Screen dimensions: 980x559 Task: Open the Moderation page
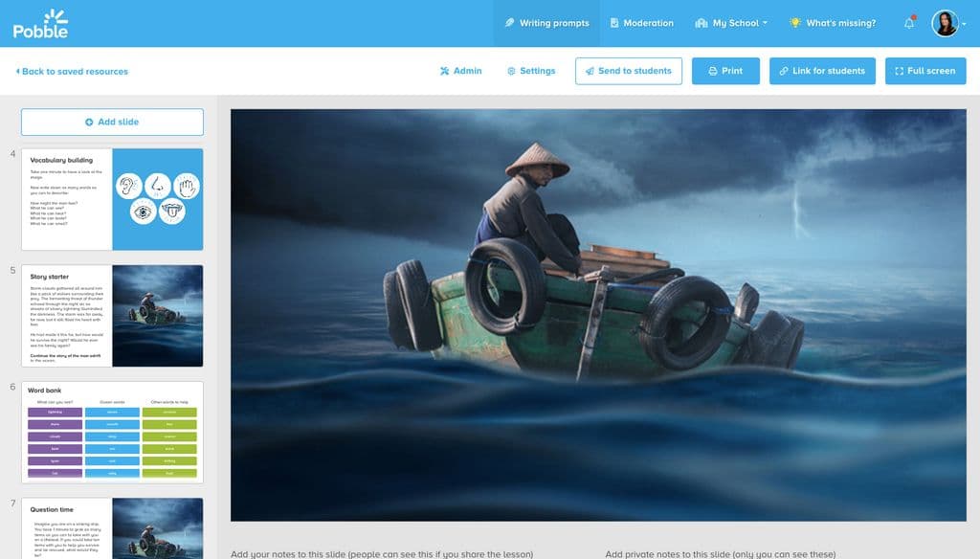pos(642,23)
